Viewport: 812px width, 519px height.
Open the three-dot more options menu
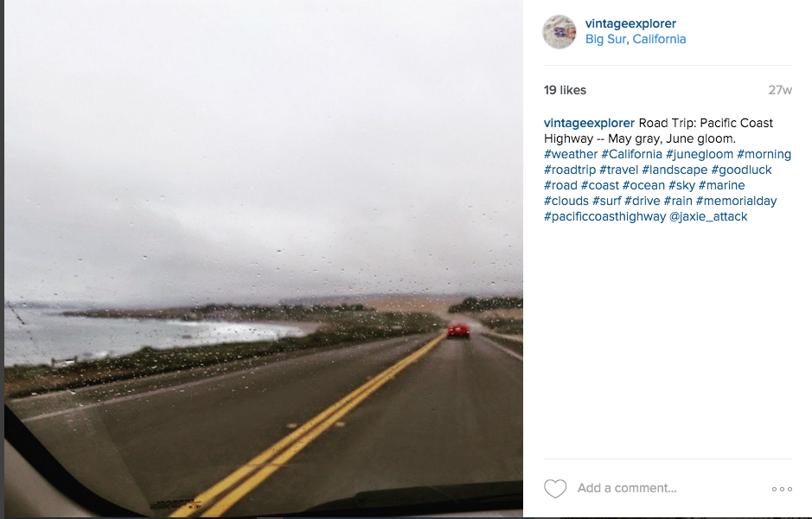(x=782, y=489)
